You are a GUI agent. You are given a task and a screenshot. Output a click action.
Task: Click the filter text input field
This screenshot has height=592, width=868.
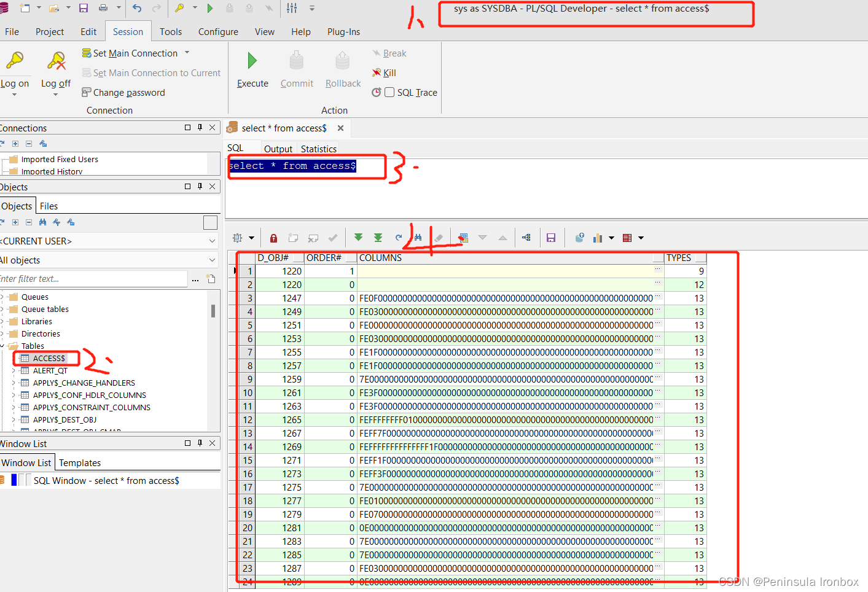(93, 278)
